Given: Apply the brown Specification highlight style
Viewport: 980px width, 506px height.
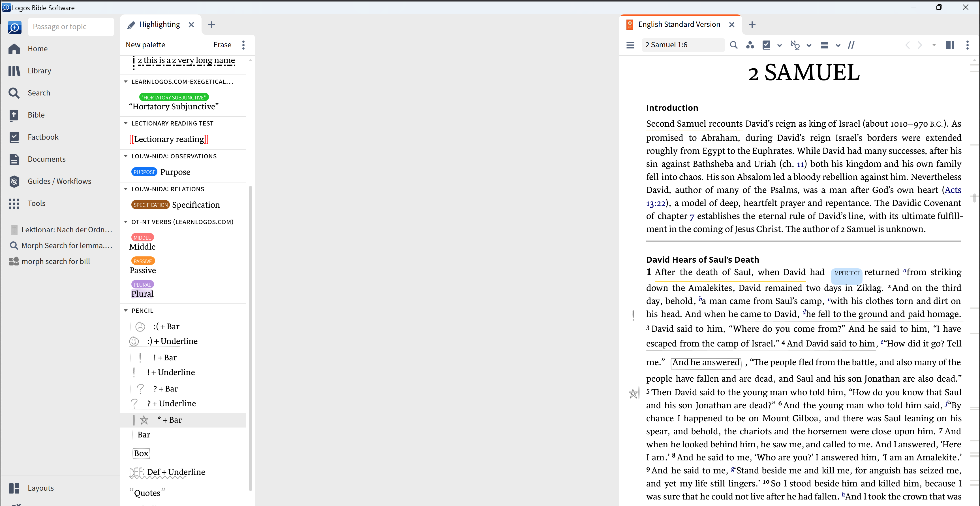Looking at the screenshot, I should pyautogui.click(x=176, y=205).
